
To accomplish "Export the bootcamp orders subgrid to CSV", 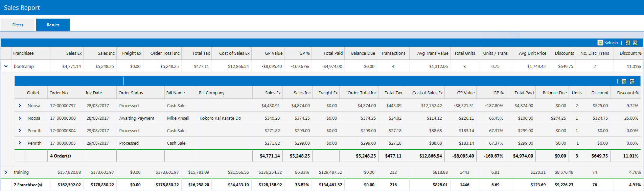I will tap(632, 81).
